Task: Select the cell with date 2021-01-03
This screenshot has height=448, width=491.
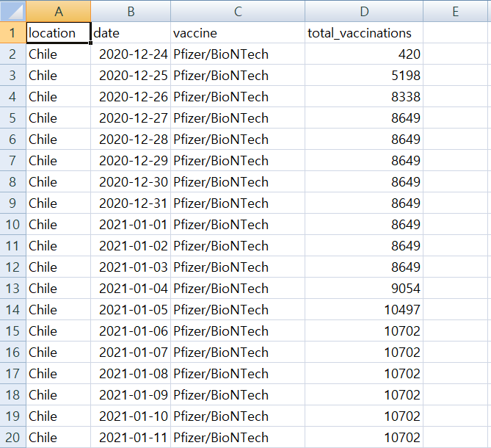Action: coord(131,267)
